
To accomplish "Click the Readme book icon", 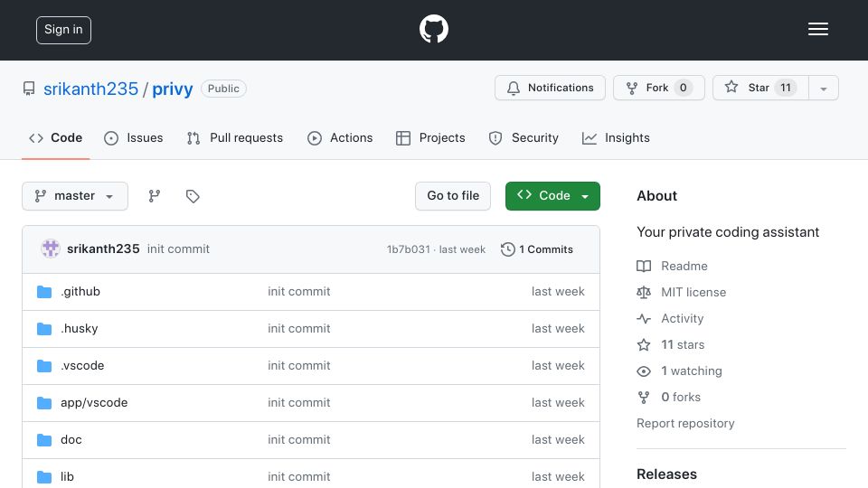I will click(x=644, y=266).
